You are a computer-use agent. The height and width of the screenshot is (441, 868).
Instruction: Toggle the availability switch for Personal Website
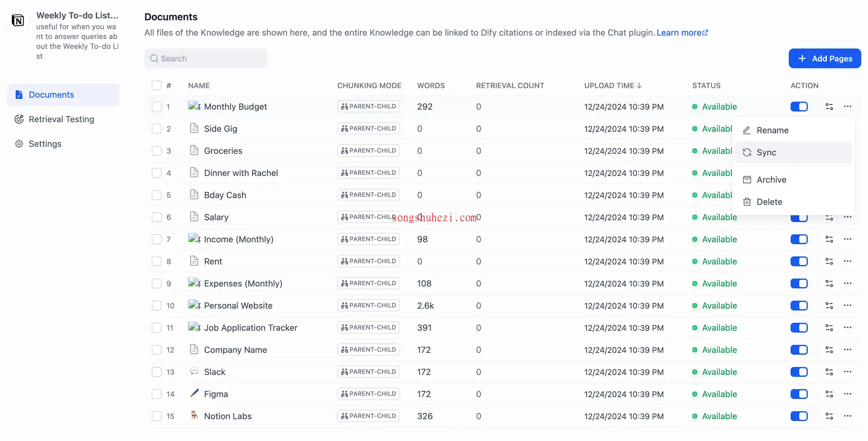(x=799, y=305)
